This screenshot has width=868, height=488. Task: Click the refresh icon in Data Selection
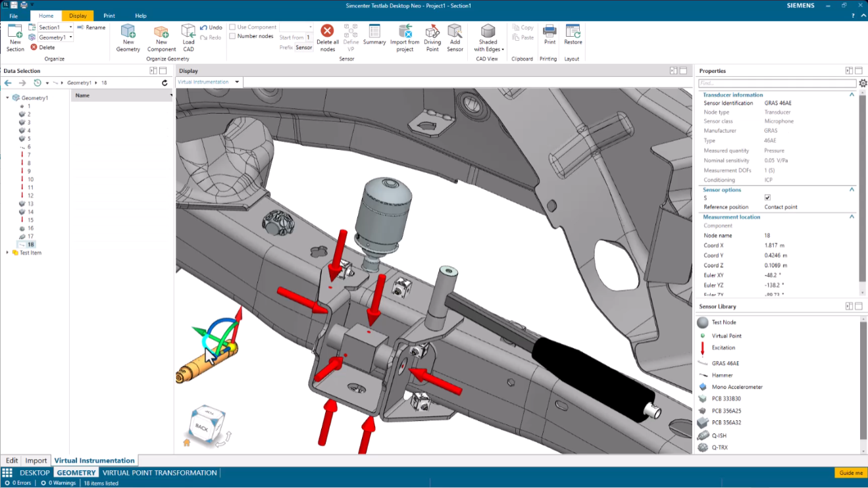pos(165,83)
